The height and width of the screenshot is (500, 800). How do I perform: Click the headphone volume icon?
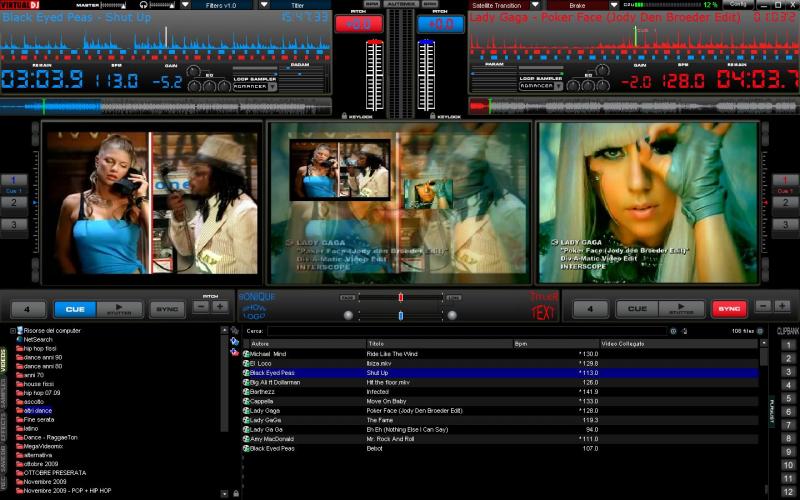(x=143, y=5)
